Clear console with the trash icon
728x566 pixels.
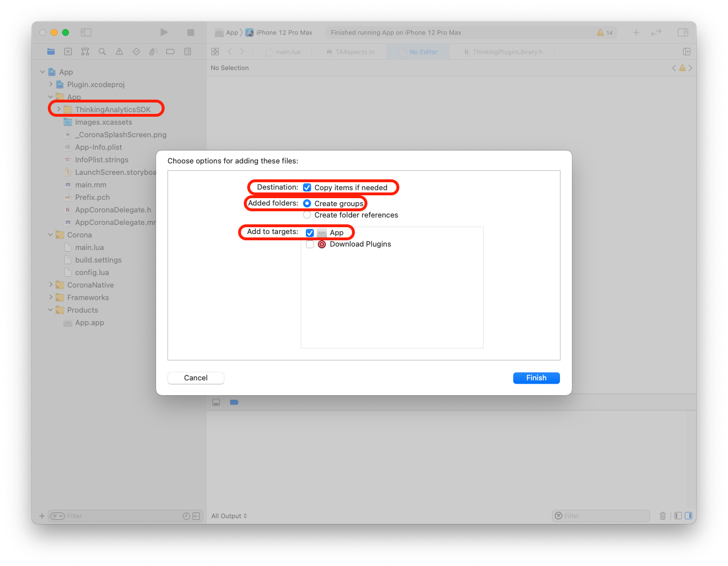(662, 516)
